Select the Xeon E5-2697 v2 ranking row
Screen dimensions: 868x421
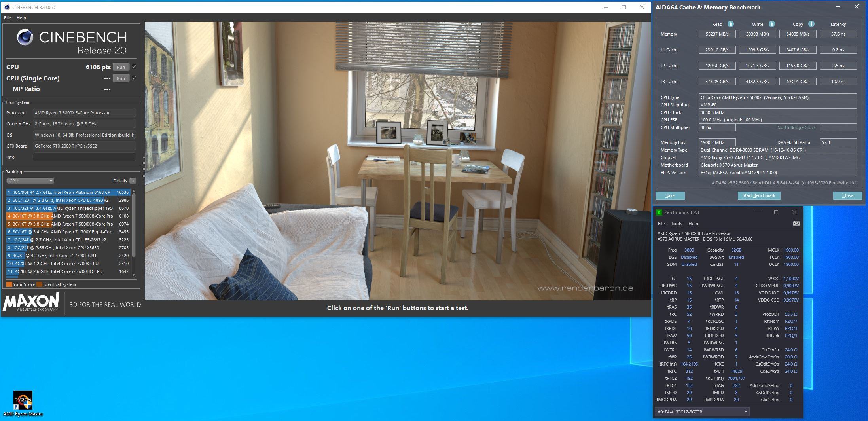pyautogui.click(x=68, y=240)
